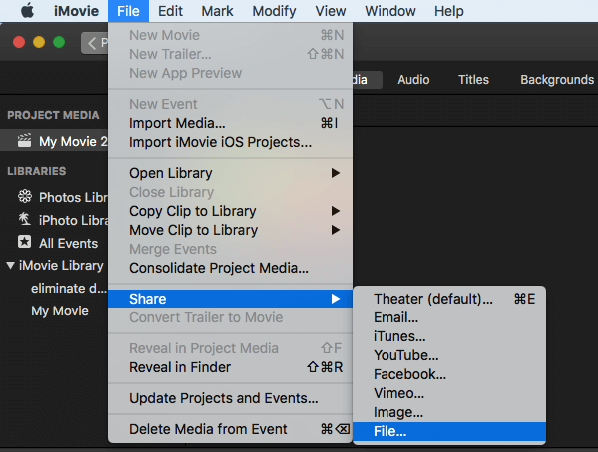598x452 pixels.
Task: Open the Modify menu in menu bar
Action: [x=274, y=11]
